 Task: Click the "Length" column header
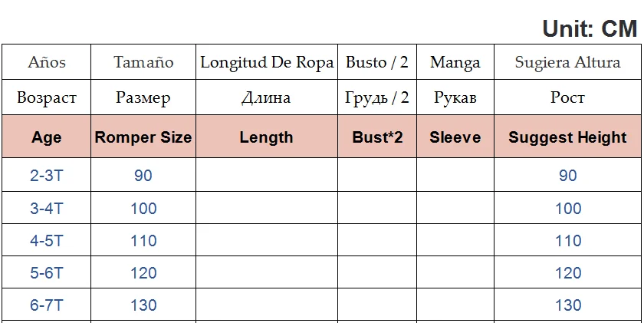266,137
